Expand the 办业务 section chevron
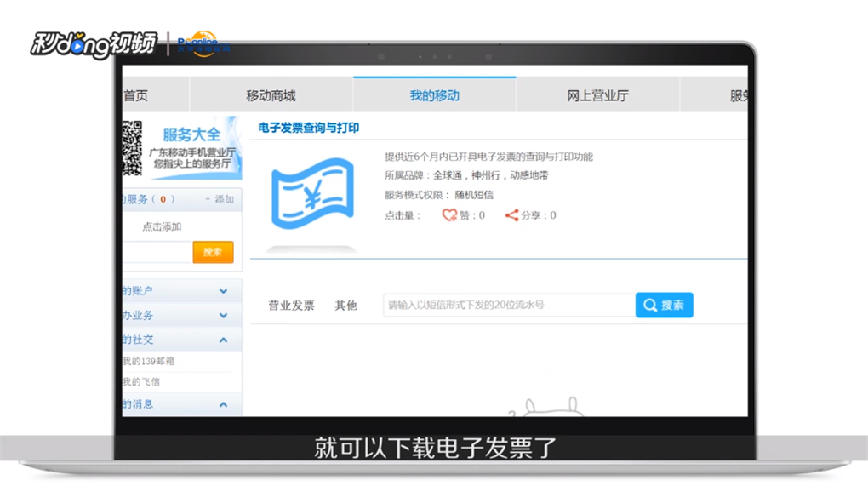 point(223,315)
